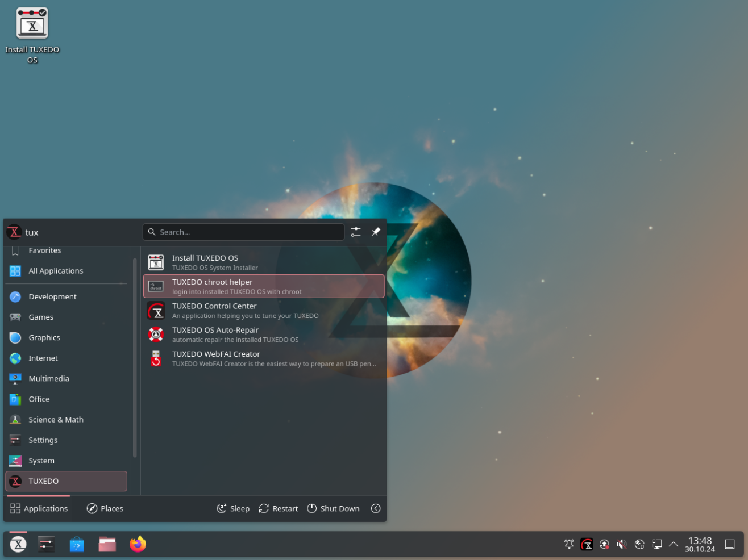Image resolution: width=748 pixels, height=560 pixels.
Task: Open the notifications bell tray icon
Action: 569,544
